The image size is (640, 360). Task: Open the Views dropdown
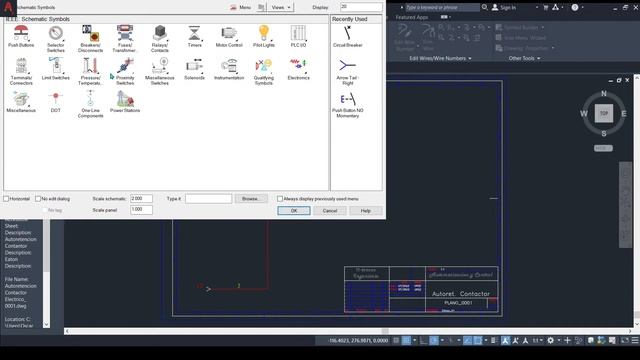[x=281, y=7]
